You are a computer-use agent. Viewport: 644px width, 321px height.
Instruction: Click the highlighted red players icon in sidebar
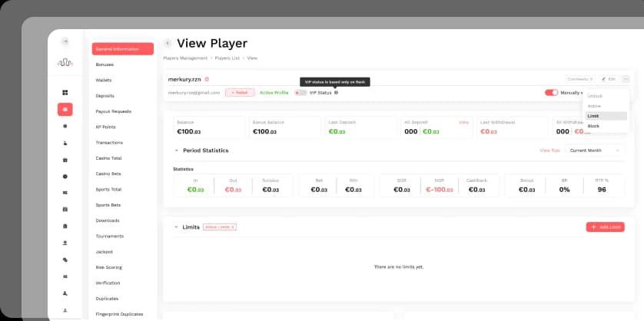click(65, 109)
